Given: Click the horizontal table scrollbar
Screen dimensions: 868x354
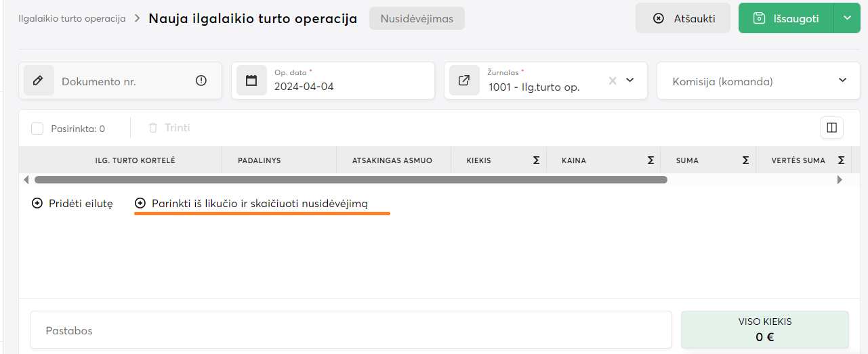Looking at the screenshot, I should (350, 180).
